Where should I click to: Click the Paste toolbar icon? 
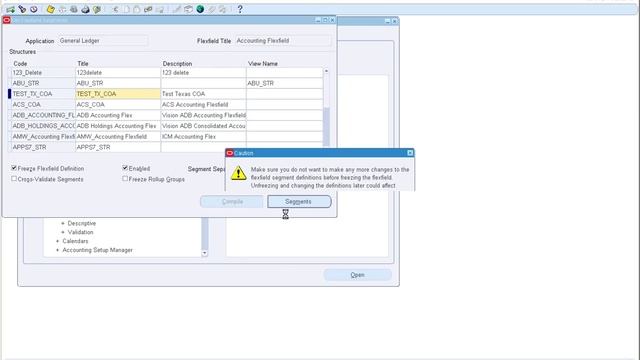137,9
